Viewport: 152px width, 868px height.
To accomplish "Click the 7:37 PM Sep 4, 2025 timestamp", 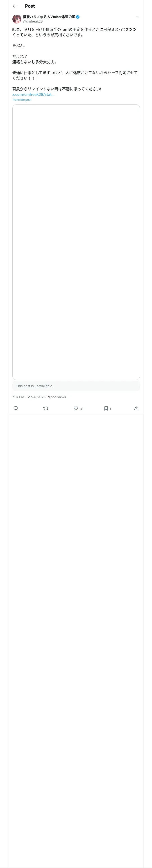I will (x=29, y=397).
